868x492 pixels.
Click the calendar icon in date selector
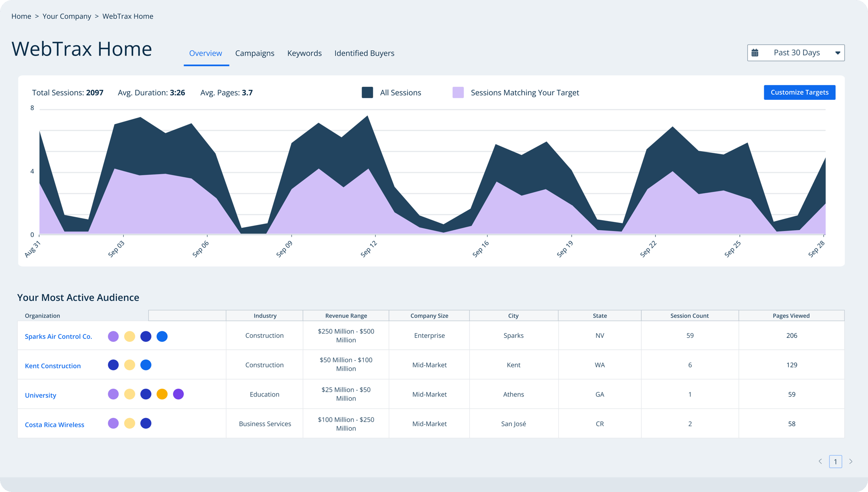(x=755, y=53)
